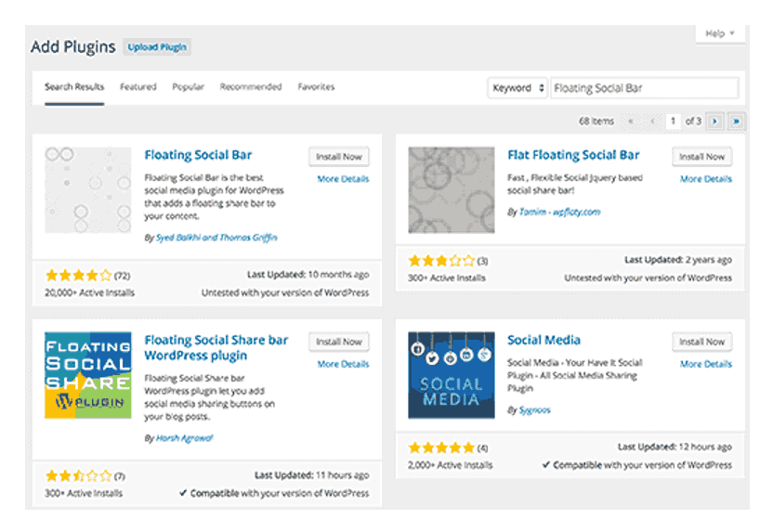The height and width of the screenshot is (532, 773).
Task: Visit author Syed Balkhi and Thomas Griffin link
Action: click(x=216, y=238)
